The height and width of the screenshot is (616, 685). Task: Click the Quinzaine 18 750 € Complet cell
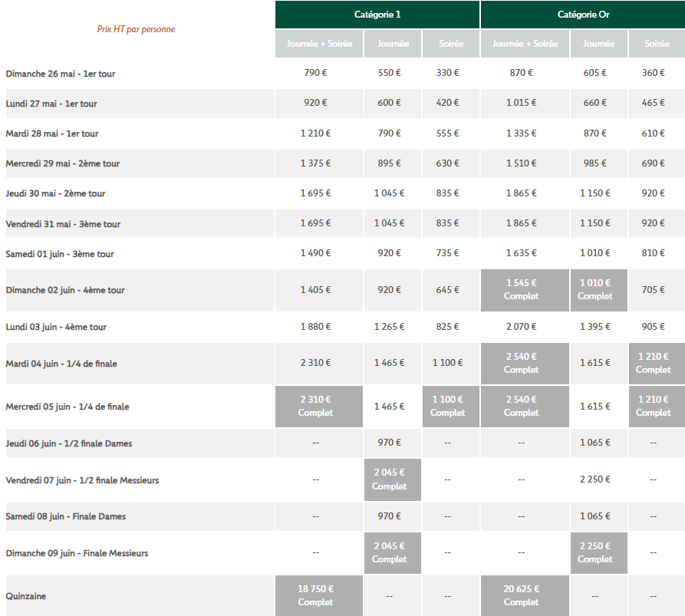click(x=315, y=595)
